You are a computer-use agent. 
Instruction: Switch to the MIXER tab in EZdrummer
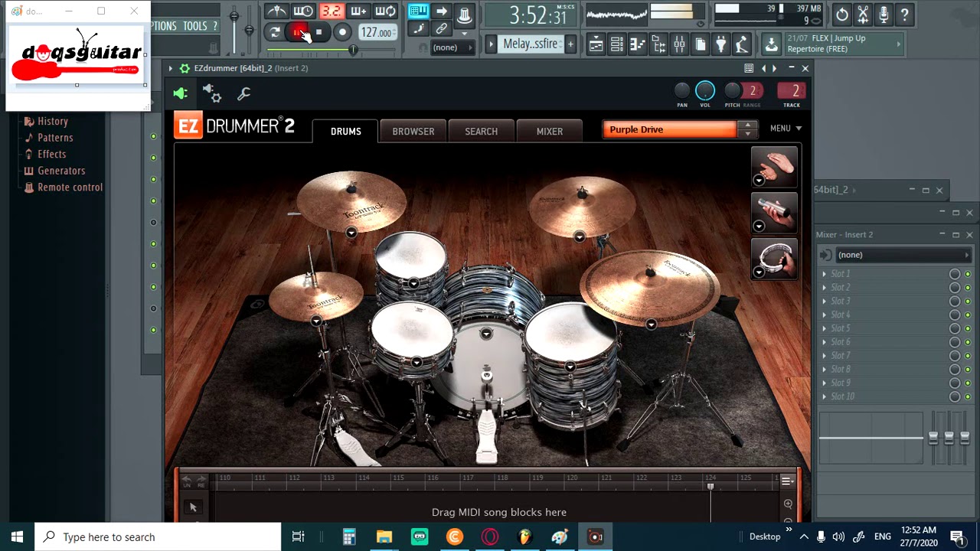click(x=550, y=131)
